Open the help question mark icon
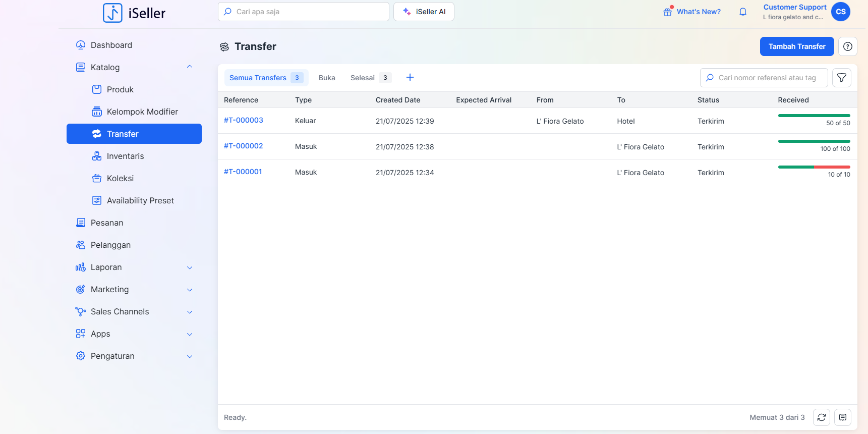Screen dimensions: 868x434 [x=847, y=46]
